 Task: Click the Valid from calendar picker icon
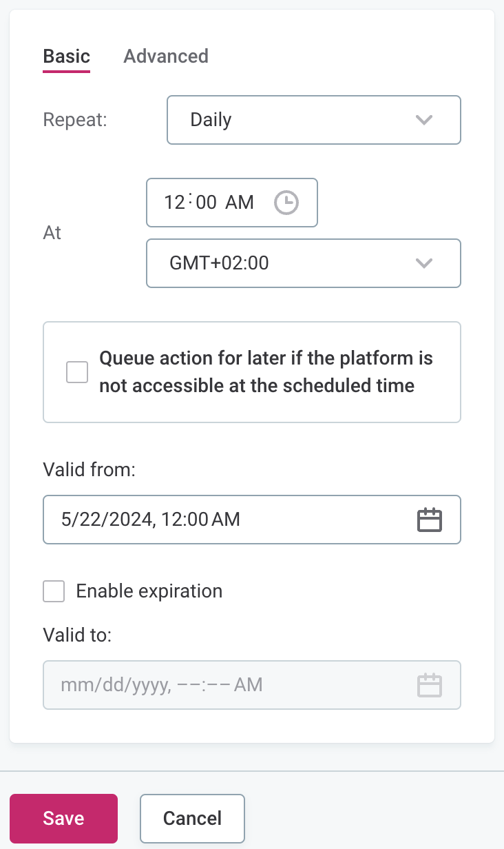(429, 520)
